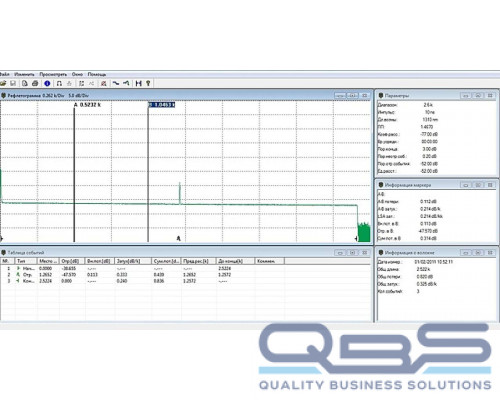Click the 1.4670 refractive index value

[427, 127]
